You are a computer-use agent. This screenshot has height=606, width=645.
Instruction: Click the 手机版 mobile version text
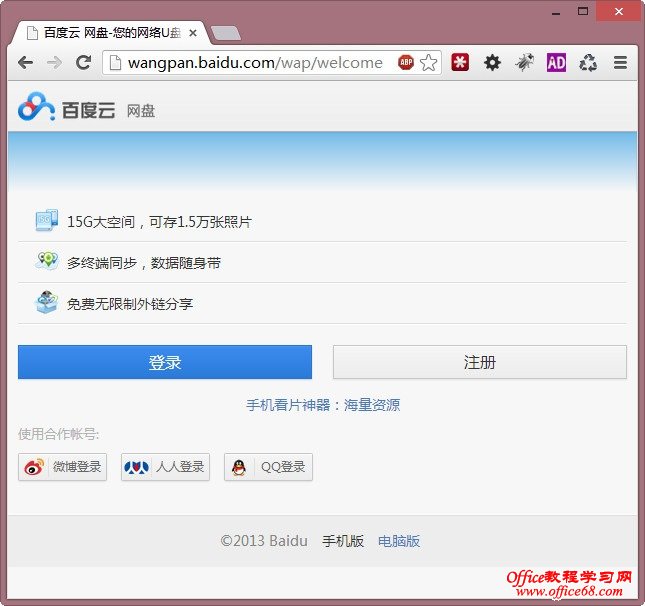point(343,541)
